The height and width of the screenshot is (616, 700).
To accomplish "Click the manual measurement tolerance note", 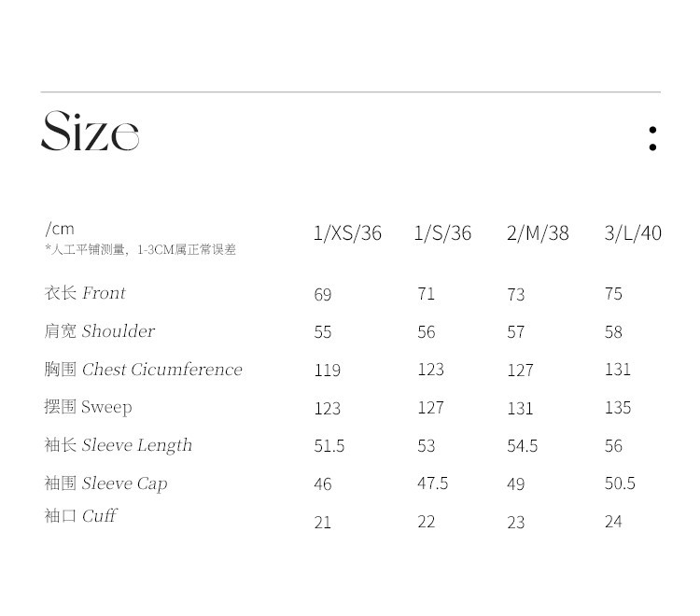I will [141, 249].
